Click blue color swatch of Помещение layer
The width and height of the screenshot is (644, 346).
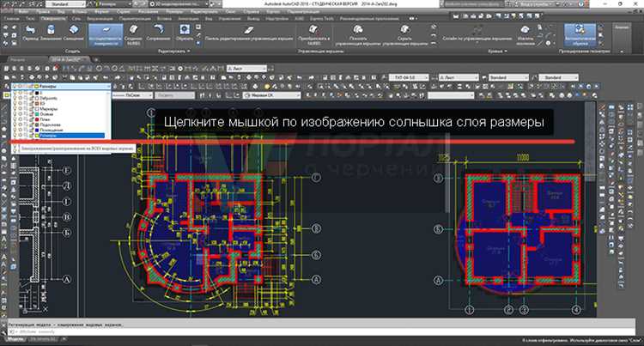[37, 131]
